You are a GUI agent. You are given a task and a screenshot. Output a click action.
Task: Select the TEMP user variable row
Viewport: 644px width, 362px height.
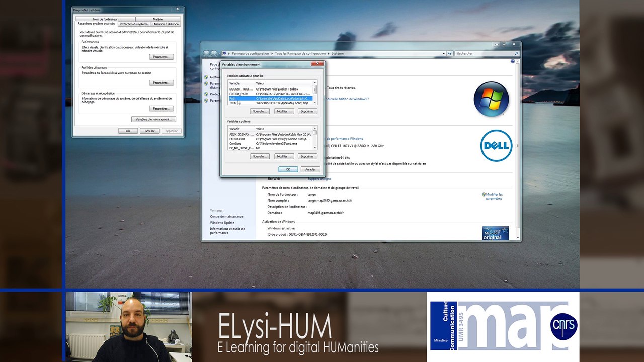point(270,103)
